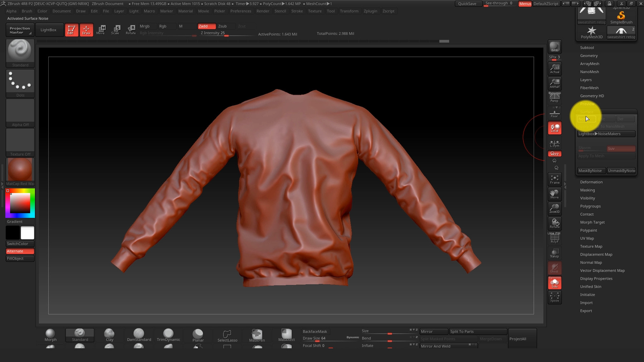Viewport: 644px width, 362px height.
Task: Click the MaskByNoise button
Action: coord(591,170)
